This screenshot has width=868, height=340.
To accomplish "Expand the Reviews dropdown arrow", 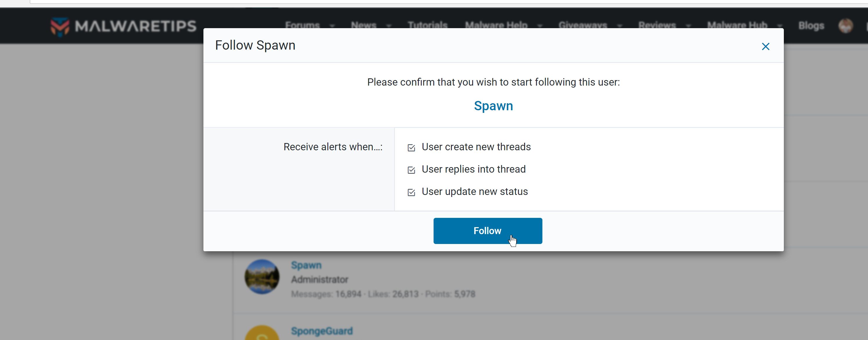I will (x=688, y=26).
